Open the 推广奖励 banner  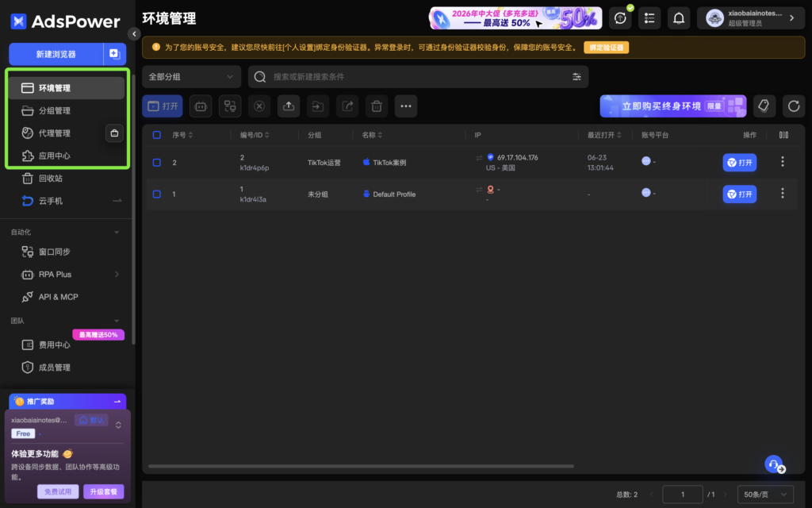click(x=67, y=401)
